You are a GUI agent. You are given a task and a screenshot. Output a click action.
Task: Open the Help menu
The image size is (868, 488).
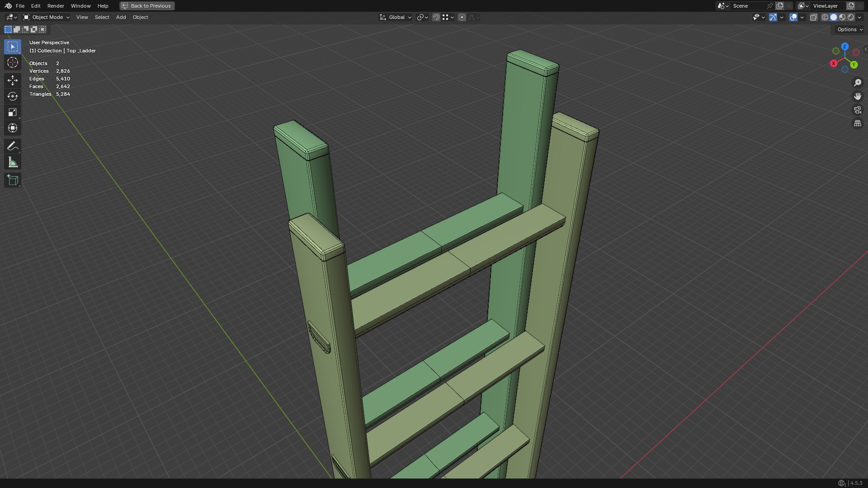(x=103, y=6)
